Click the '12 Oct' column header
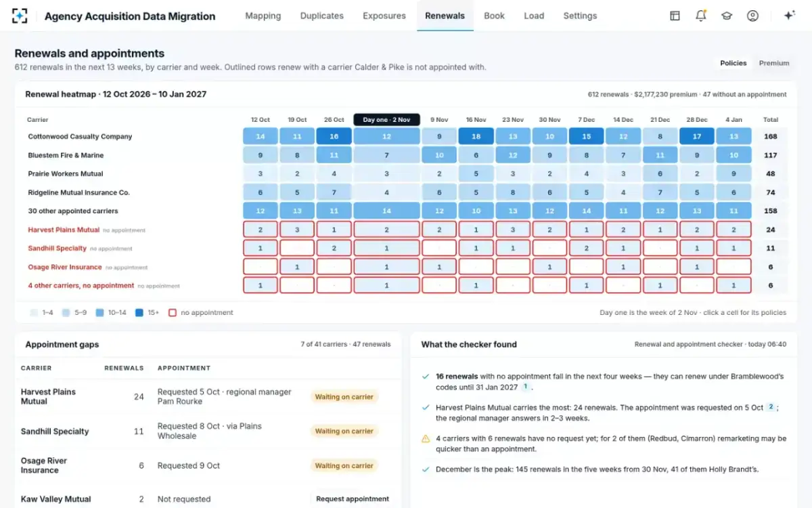 (x=261, y=120)
